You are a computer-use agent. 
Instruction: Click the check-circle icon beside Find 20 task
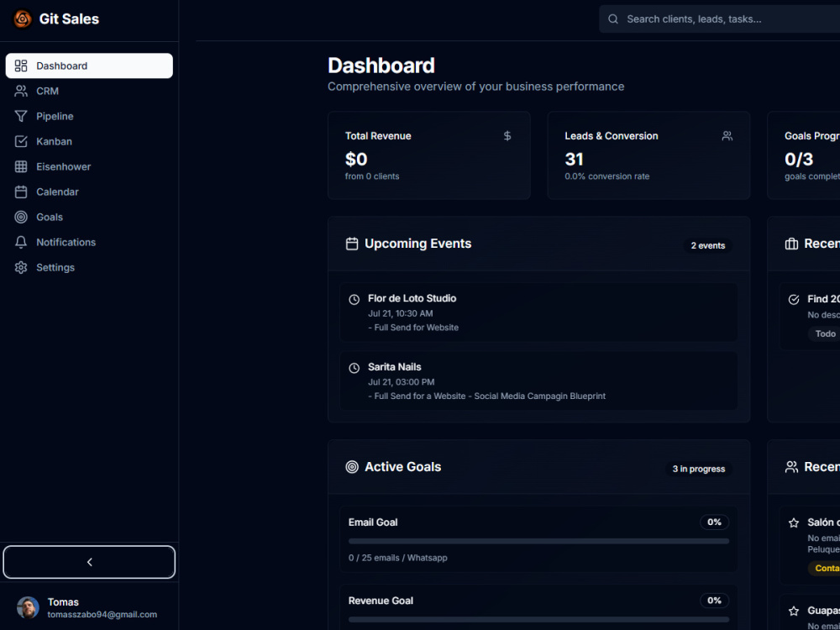tap(794, 300)
